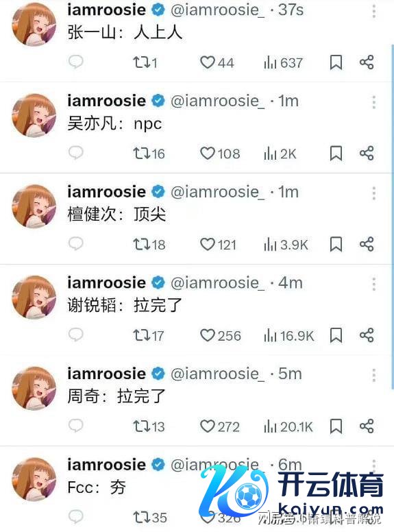Screen dimensions: 394x532
Task: Retweet the 吴亦凡 npc tweet
Action: point(149,154)
